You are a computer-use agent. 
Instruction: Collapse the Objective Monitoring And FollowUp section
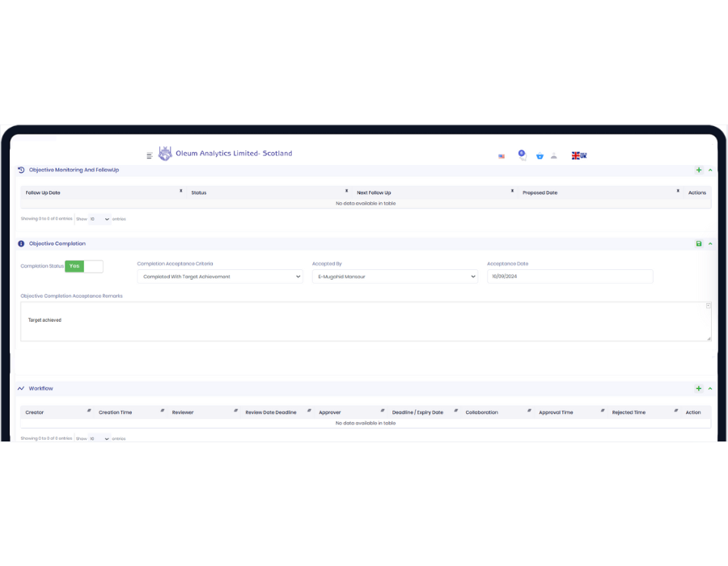pos(710,170)
